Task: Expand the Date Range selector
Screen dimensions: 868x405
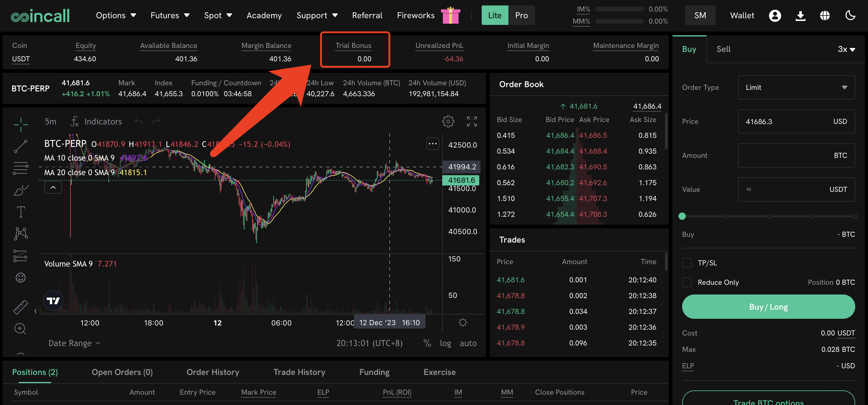Action: pos(74,343)
